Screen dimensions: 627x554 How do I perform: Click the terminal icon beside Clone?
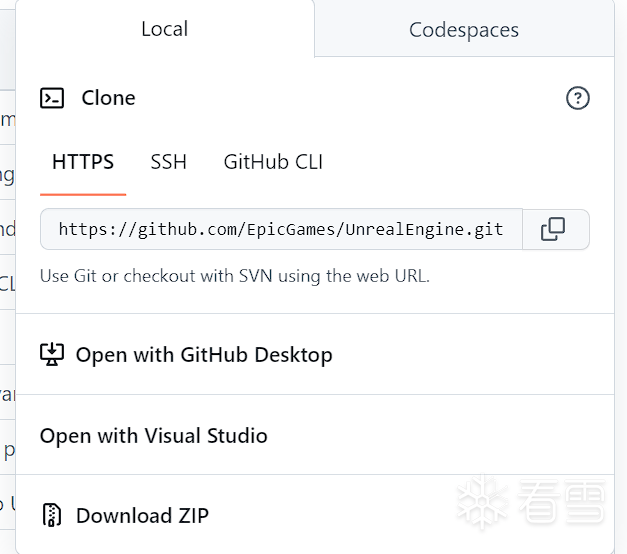click(52, 98)
